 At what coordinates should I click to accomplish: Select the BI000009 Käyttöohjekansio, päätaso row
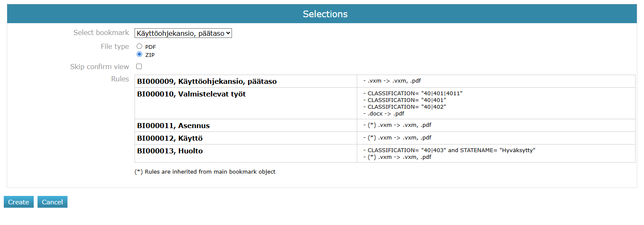click(x=207, y=81)
